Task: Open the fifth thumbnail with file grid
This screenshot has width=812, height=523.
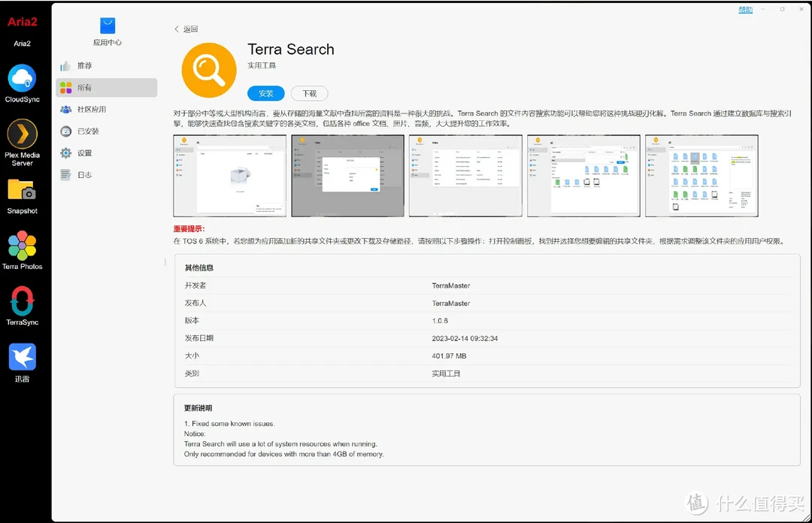Action: [x=701, y=176]
